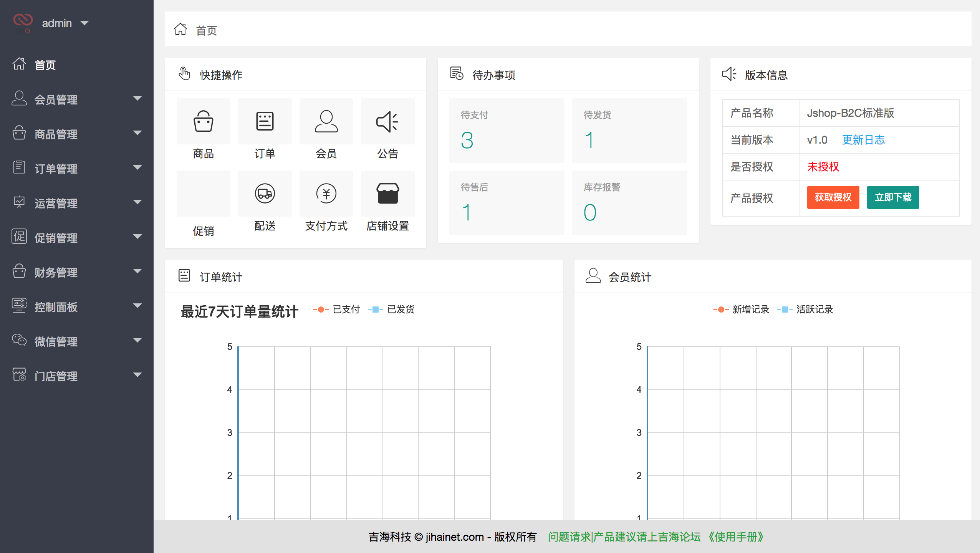This screenshot has height=553, width=980.
Task: Click the 公告 megaphone shortcut icon
Action: [387, 122]
